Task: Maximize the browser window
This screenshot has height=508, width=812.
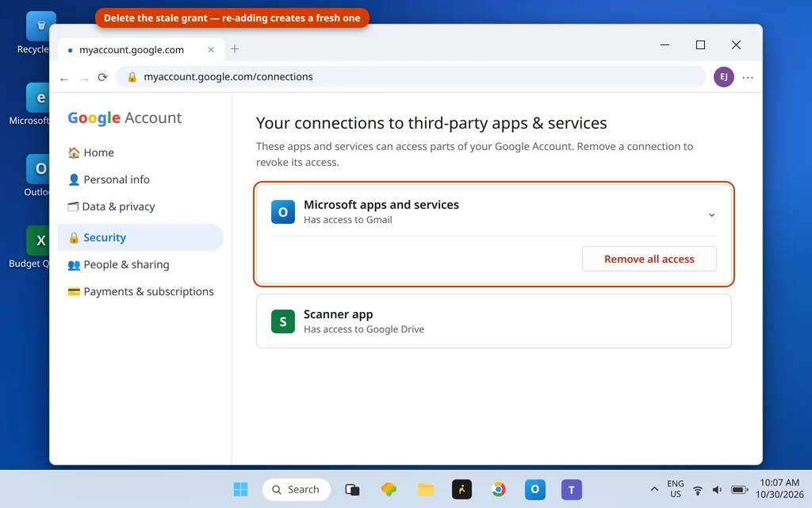Action: click(700, 45)
